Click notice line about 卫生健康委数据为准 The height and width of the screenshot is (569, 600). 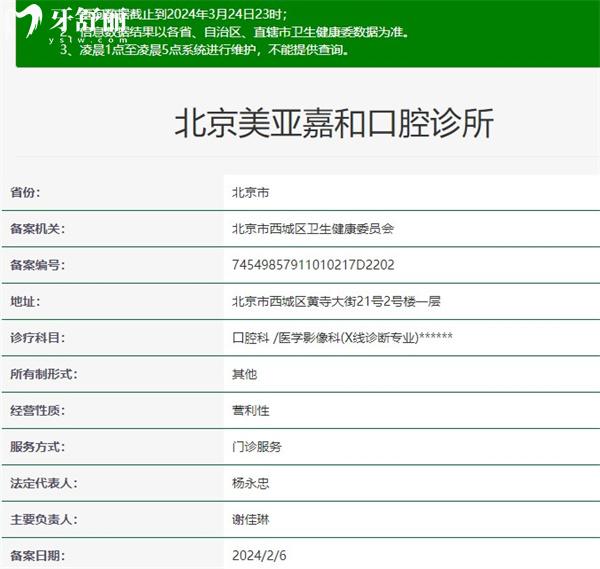235,32
